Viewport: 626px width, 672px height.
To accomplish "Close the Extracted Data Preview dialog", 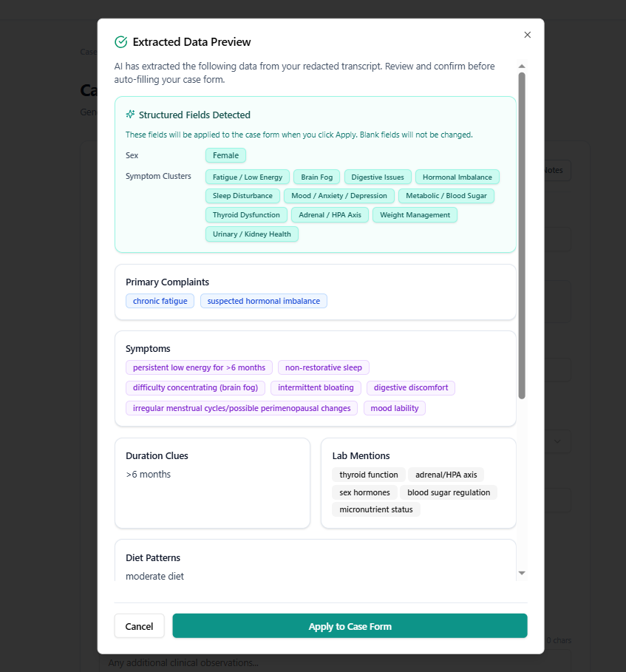I will pos(528,35).
